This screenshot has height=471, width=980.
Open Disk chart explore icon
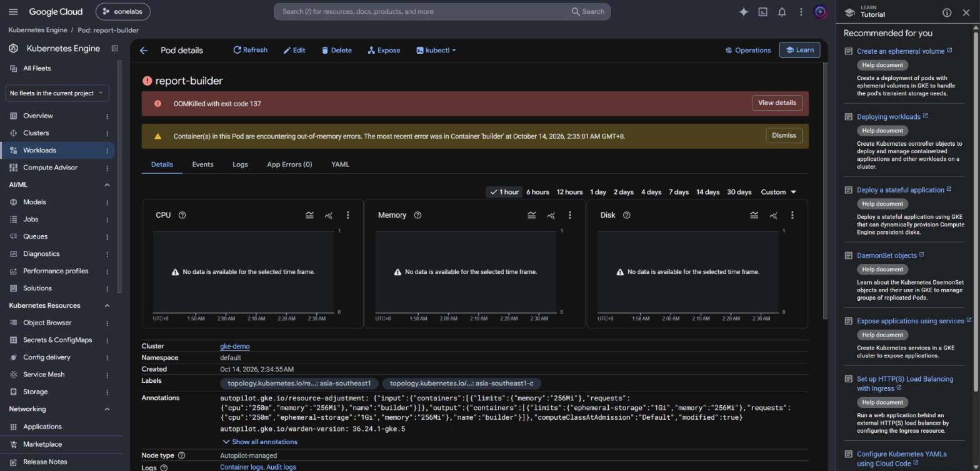point(773,215)
